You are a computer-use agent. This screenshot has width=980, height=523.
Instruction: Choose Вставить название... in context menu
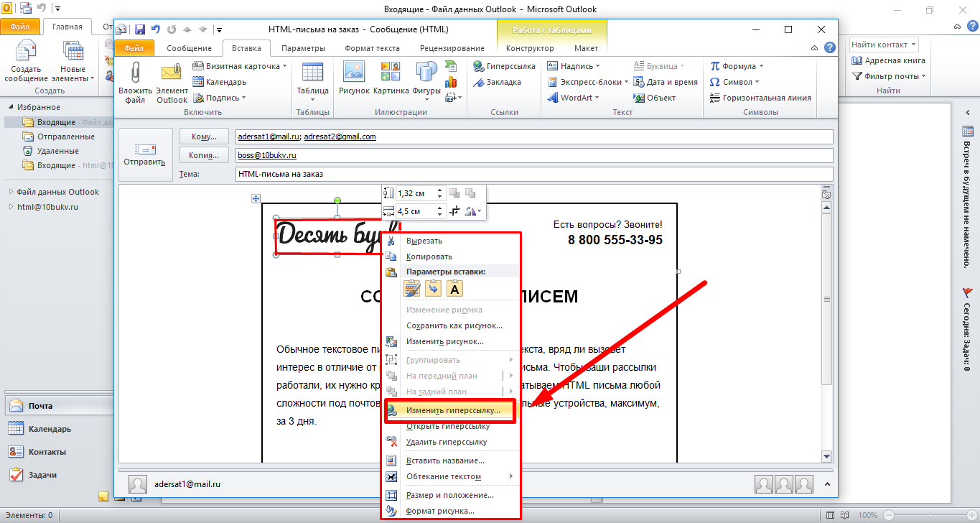[x=451, y=460]
